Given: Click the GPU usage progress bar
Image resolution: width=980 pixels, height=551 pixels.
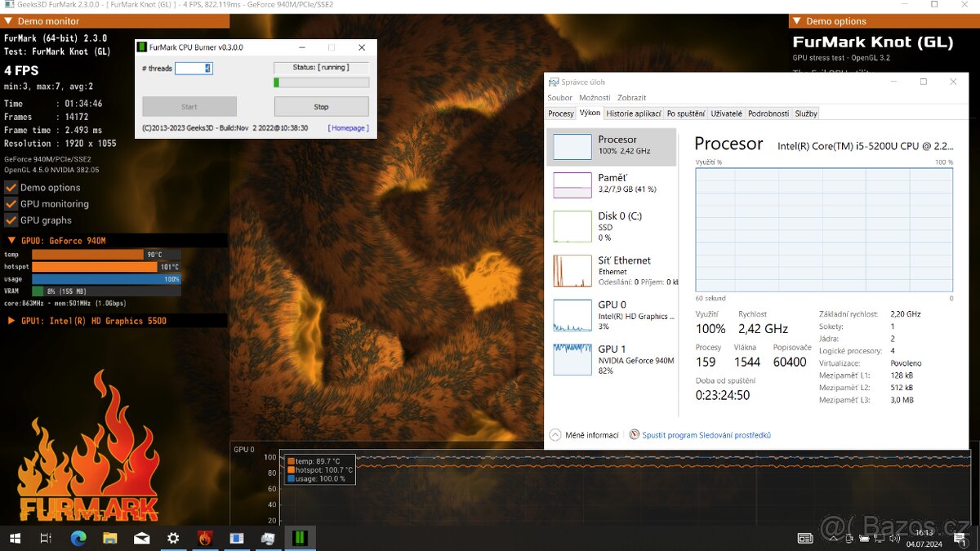Looking at the screenshot, I should click(x=106, y=278).
